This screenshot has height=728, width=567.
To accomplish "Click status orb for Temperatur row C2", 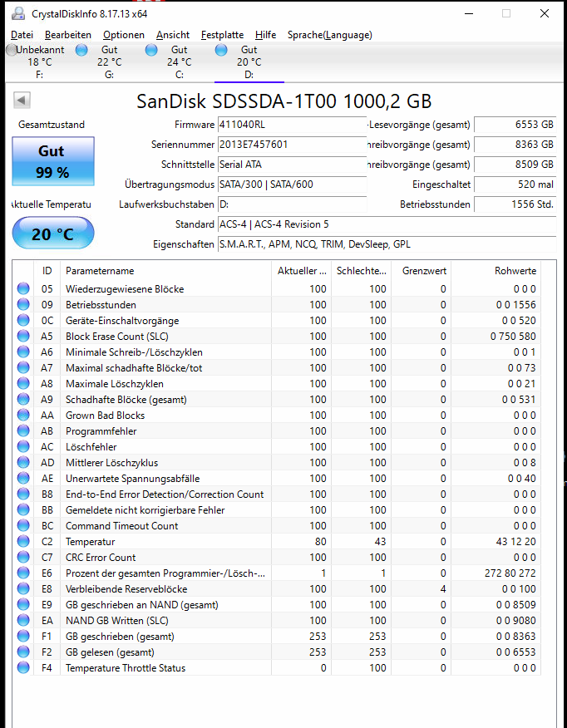I will pyautogui.click(x=23, y=541).
